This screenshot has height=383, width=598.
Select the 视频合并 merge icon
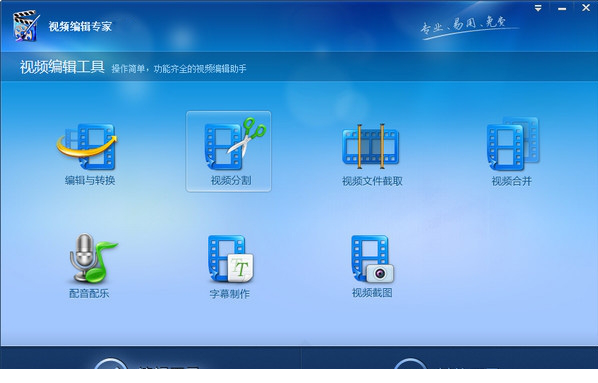tap(513, 144)
